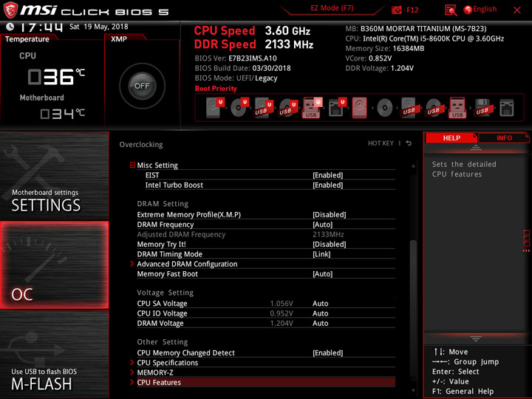
Task: Select the last legacy network boot icon
Action: [x=507, y=108]
